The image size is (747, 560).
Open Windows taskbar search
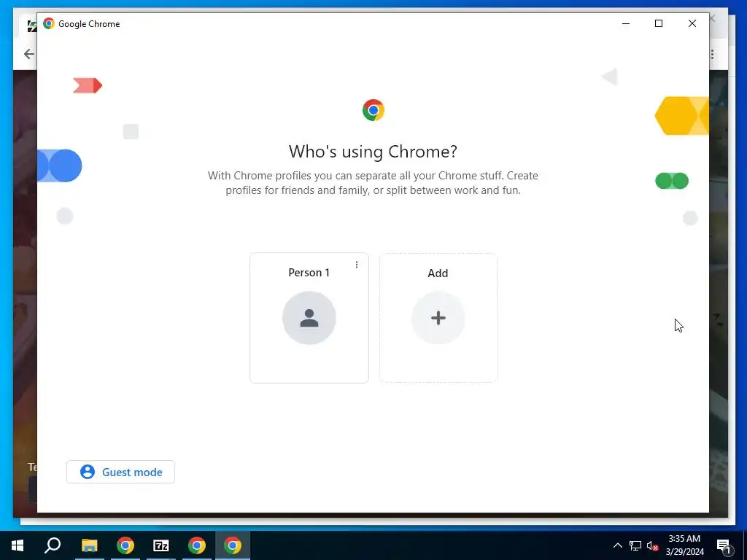(53, 545)
